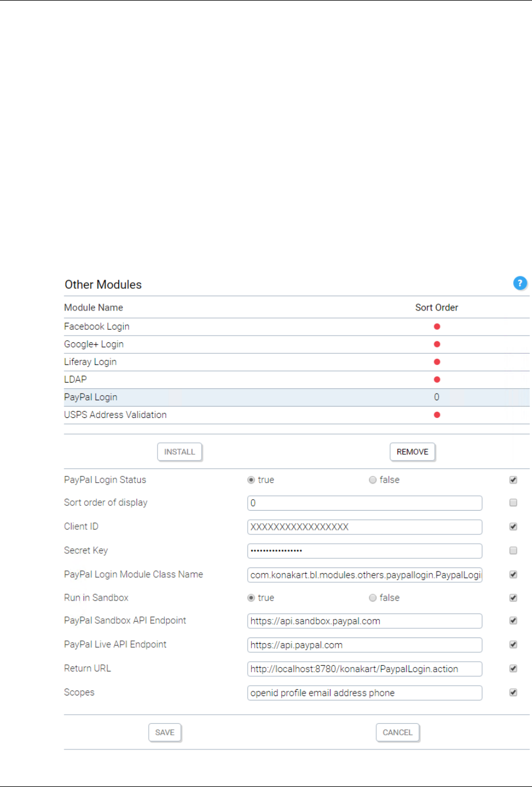The width and height of the screenshot is (532, 787).
Task: Click the red status dot for Google+ Login
Action: (x=437, y=344)
